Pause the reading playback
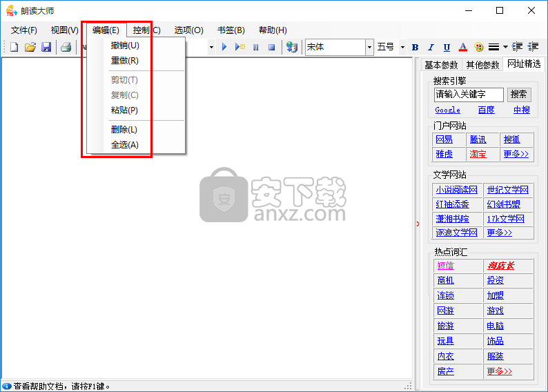This screenshot has height=392, width=548. [x=256, y=47]
